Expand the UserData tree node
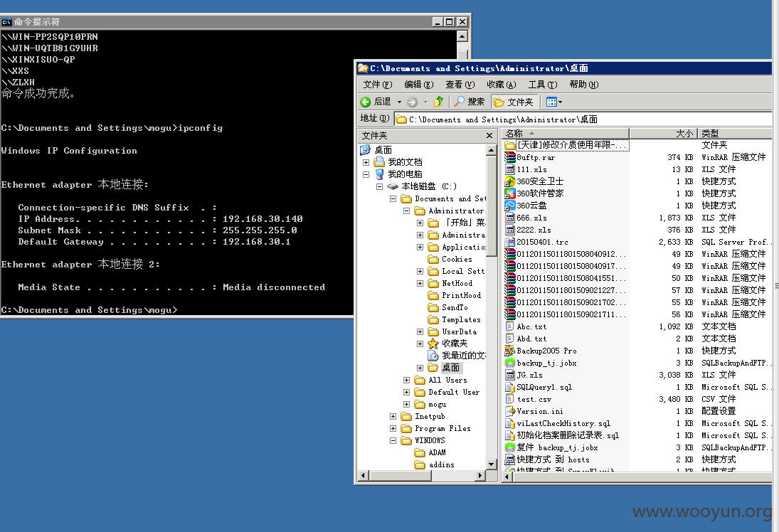This screenshot has width=779, height=532. pyautogui.click(x=420, y=332)
